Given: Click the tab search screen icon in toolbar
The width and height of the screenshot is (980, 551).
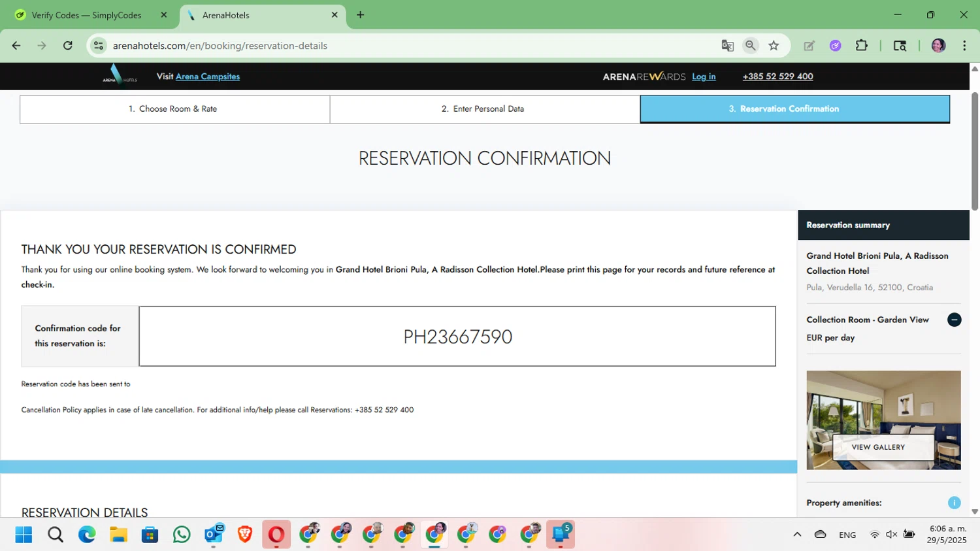Looking at the screenshot, I should click(x=900, y=46).
